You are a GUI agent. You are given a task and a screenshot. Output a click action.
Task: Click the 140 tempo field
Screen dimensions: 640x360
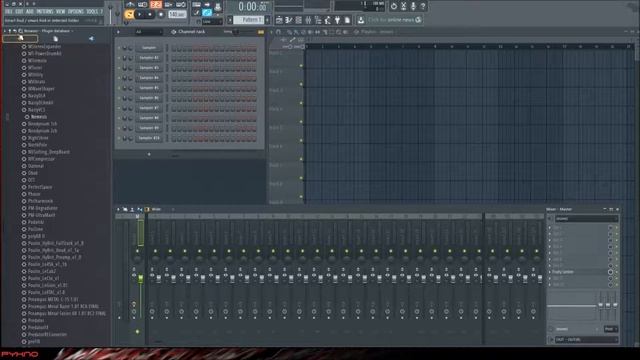click(x=177, y=14)
